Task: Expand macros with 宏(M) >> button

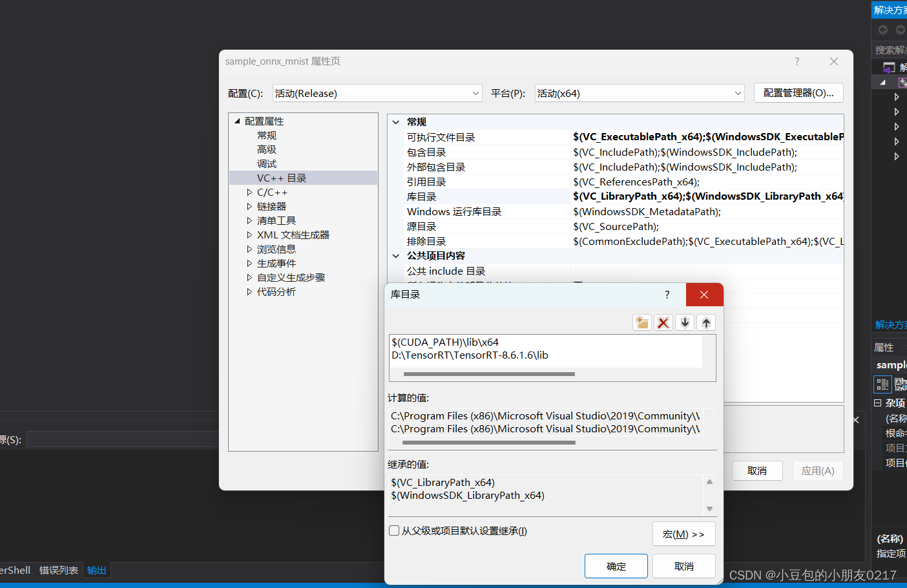Action: [684, 534]
